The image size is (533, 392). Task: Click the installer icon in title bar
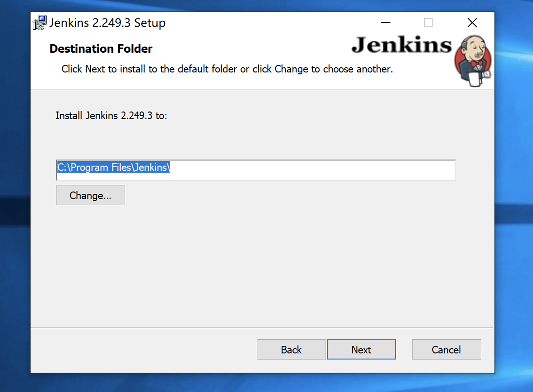pos(40,23)
